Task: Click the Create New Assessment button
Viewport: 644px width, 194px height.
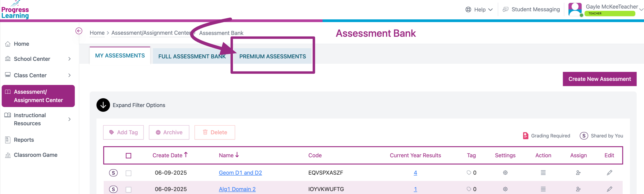Action: click(x=600, y=79)
